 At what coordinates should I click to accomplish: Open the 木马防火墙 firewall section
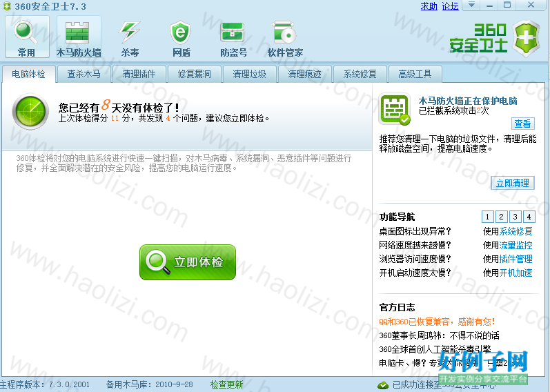pos(79,37)
